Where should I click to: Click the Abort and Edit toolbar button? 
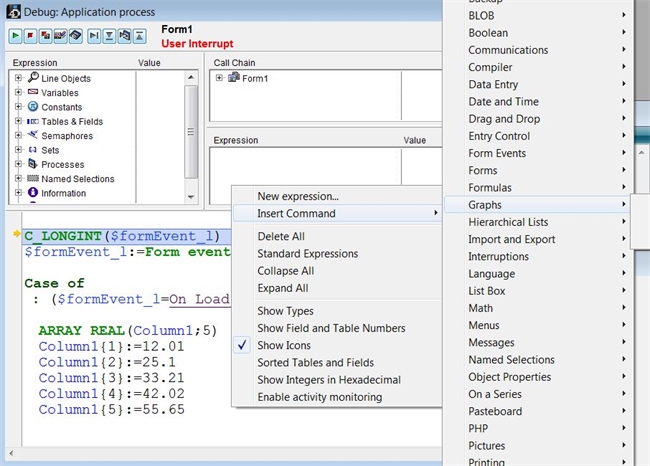click(47, 35)
